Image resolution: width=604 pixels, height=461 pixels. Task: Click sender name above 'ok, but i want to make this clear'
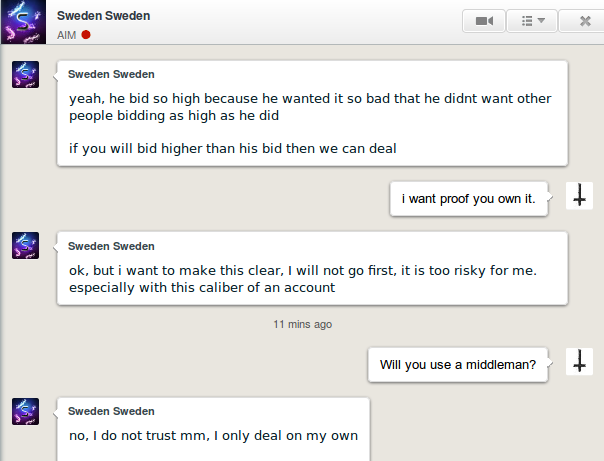click(111, 246)
